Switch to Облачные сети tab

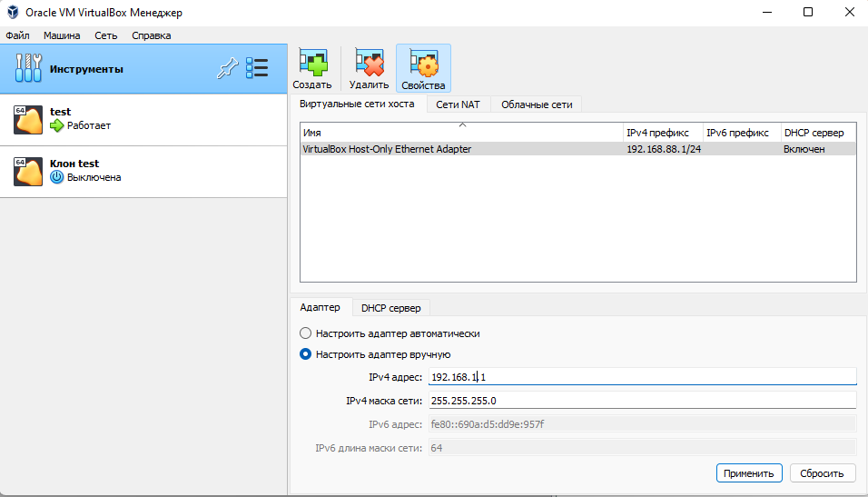click(537, 104)
